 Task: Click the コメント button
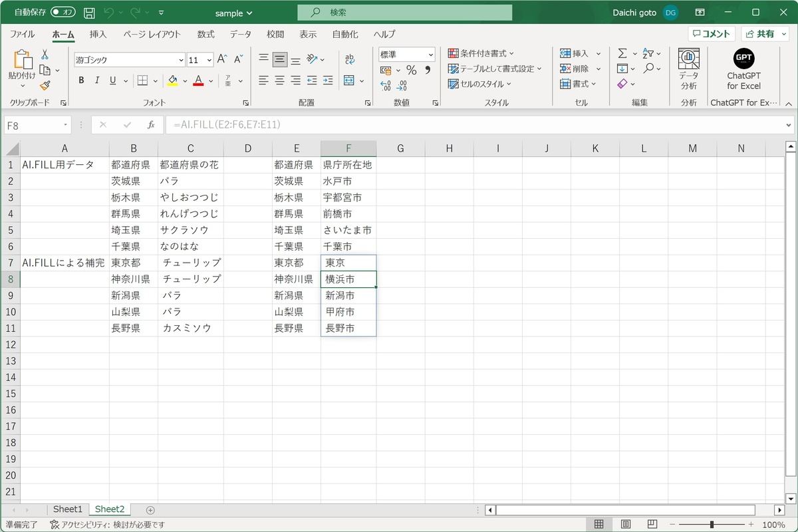(712, 34)
